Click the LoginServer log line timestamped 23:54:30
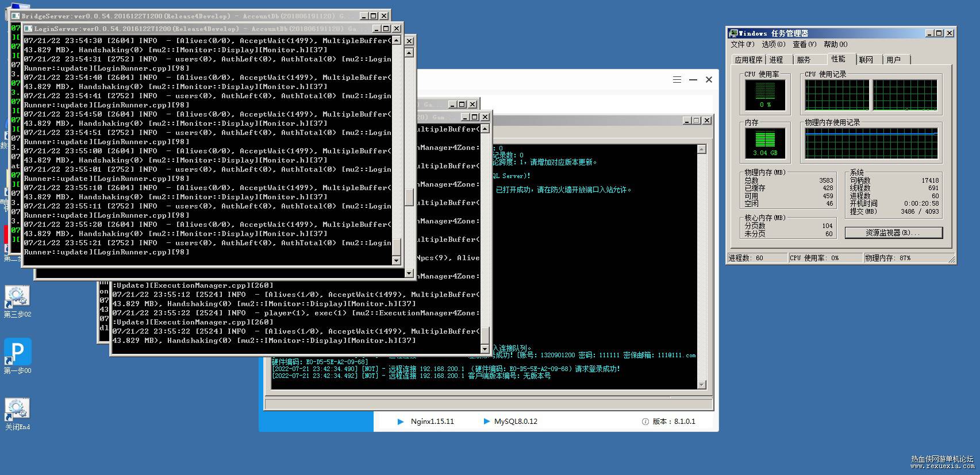Viewport: 980px width, 475px height. point(207,45)
